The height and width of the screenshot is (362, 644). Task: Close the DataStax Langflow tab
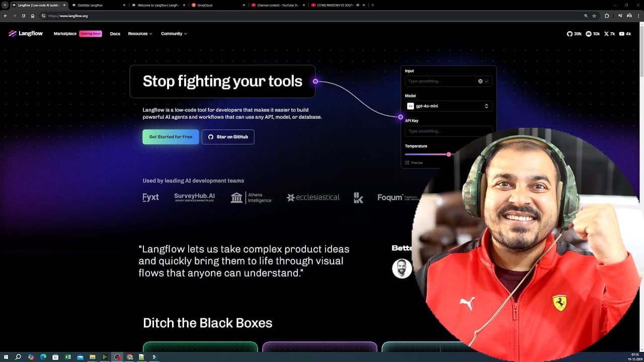(x=124, y=5)
